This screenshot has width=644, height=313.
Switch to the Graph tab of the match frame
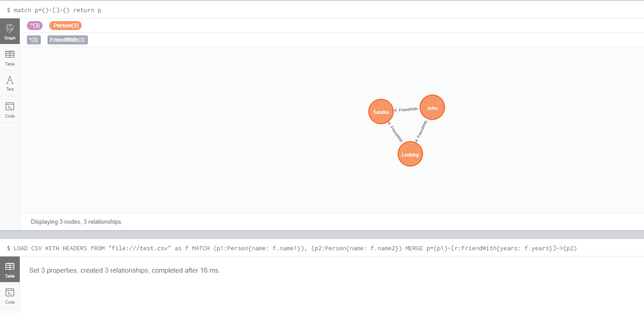(10, 30)
